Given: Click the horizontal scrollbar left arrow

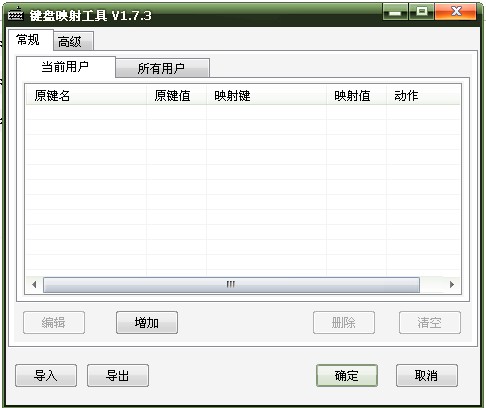Looking at the screenshot, I should click(34, 284).
